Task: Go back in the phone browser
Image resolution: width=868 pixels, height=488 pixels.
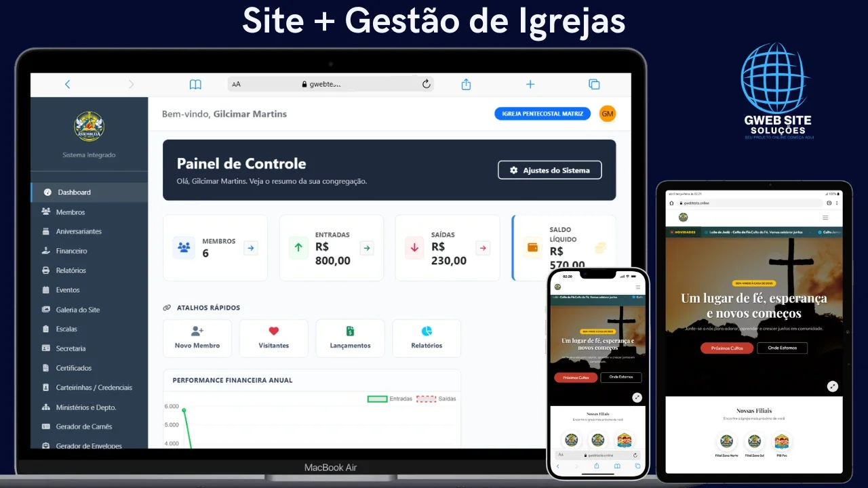Action: [x=558, y=466]
